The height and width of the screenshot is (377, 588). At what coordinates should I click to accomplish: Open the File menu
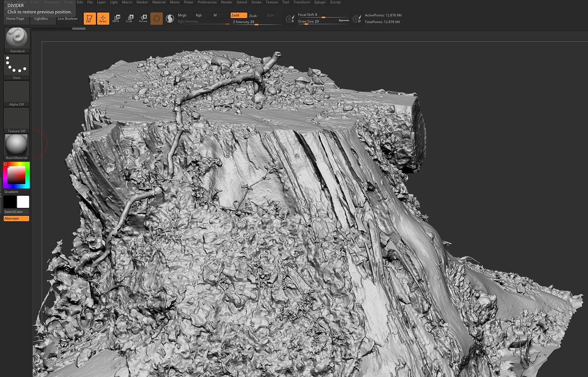[x=90, y=2]
